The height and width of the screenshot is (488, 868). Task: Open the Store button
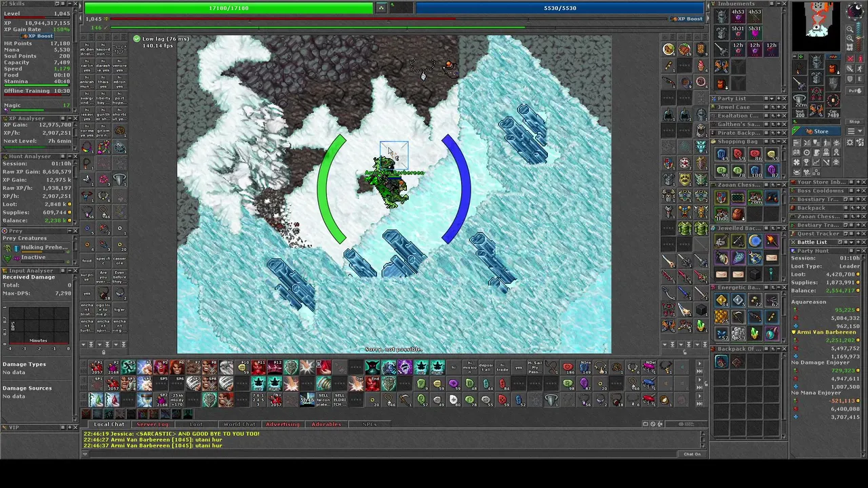[x=816, y=131]
